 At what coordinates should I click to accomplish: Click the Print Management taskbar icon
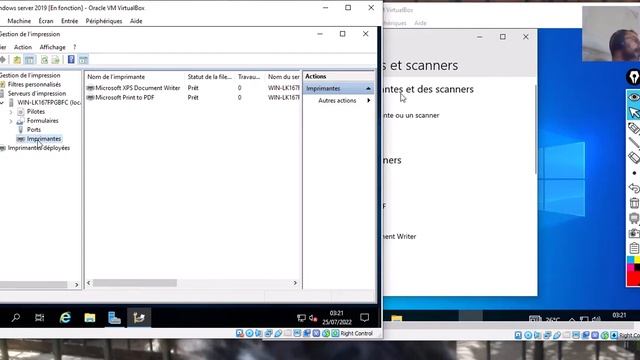point(139,317)
